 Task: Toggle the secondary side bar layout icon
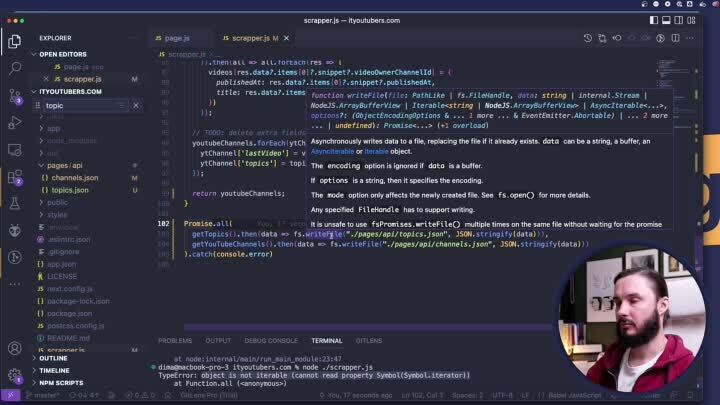click(x=678, y=20)
